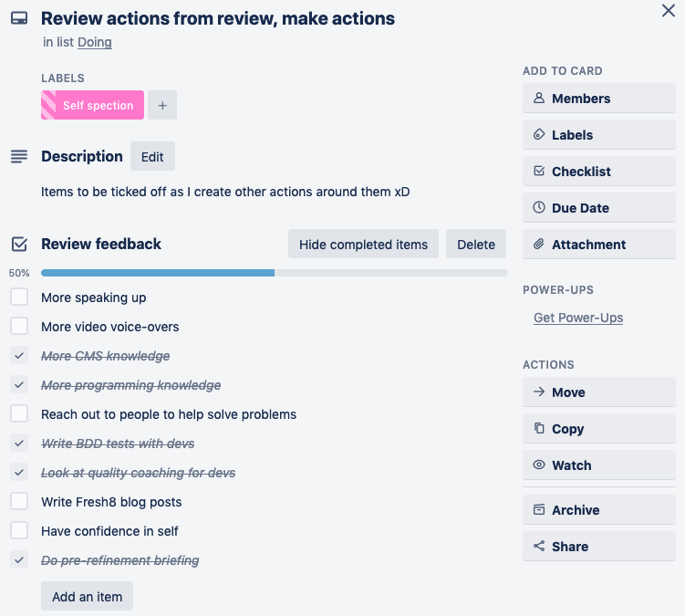Click the Members person icon
The image size is (685, 616).
click(x=539, y=99)
